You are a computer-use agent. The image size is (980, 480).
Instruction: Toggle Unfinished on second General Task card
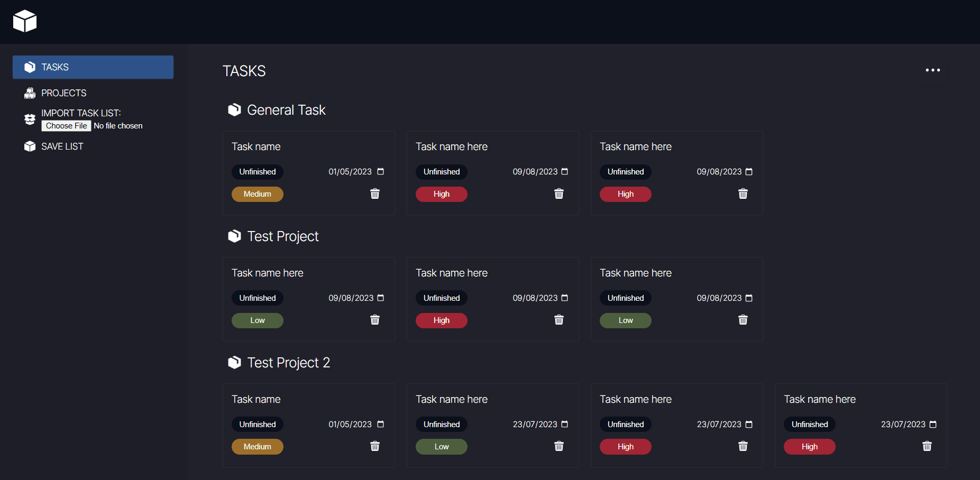(442, 172)
